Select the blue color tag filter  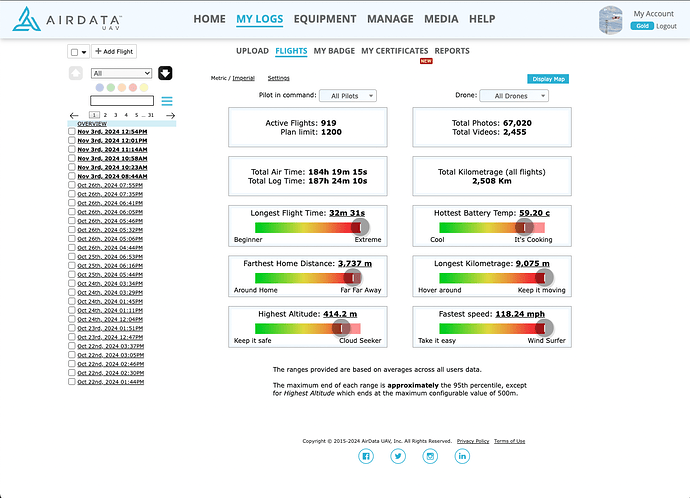pyautogui.click(x=96, y=87)
